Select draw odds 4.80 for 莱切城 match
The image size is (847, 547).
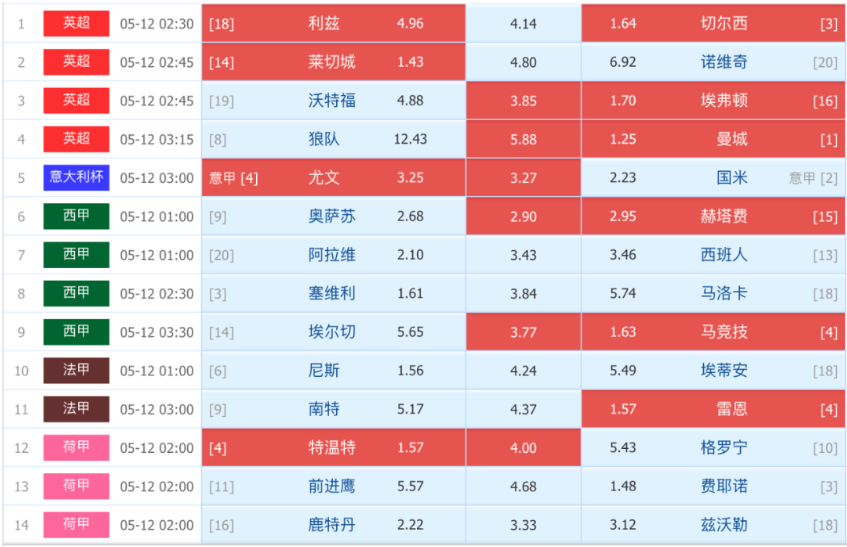523,62
